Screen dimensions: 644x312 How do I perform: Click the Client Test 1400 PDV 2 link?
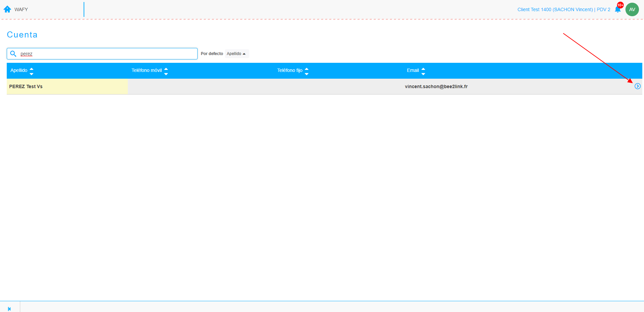[x=564, y=9]
